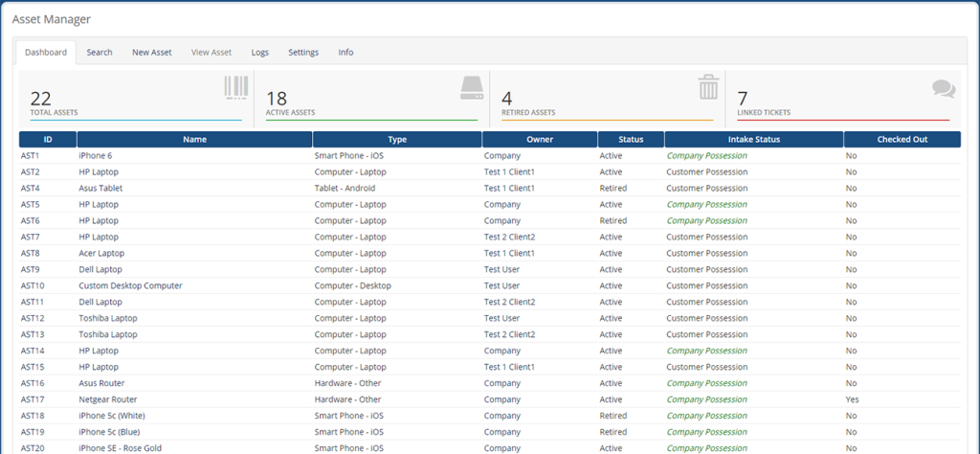Select the View Asset tab
Image resolution: width=980 pixels, height=454 pixels.
coord(212,53)
